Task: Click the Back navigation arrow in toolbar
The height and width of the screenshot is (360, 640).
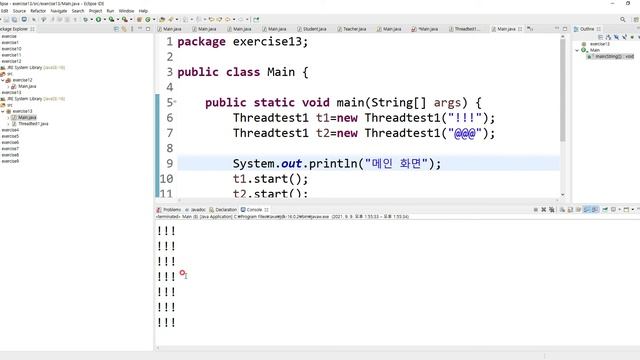Action: tap(228, 20)
